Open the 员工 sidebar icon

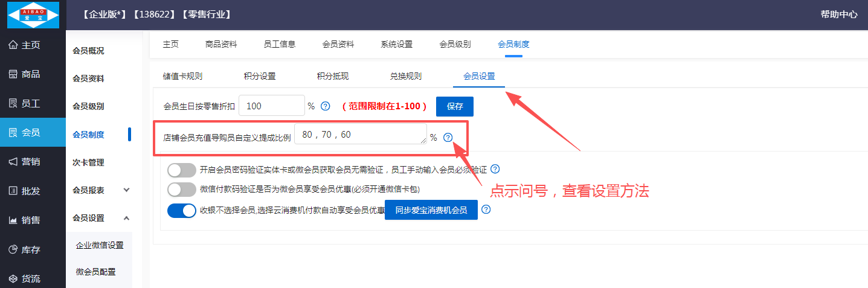(13, 103)
